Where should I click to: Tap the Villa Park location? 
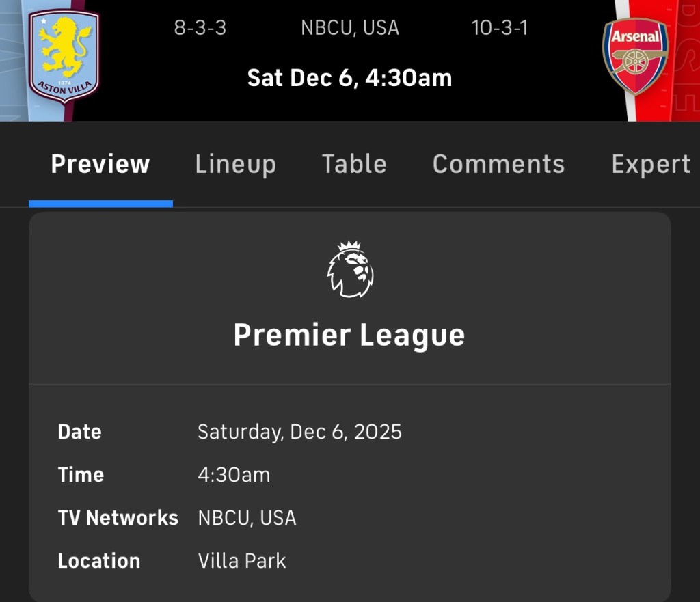242,561
